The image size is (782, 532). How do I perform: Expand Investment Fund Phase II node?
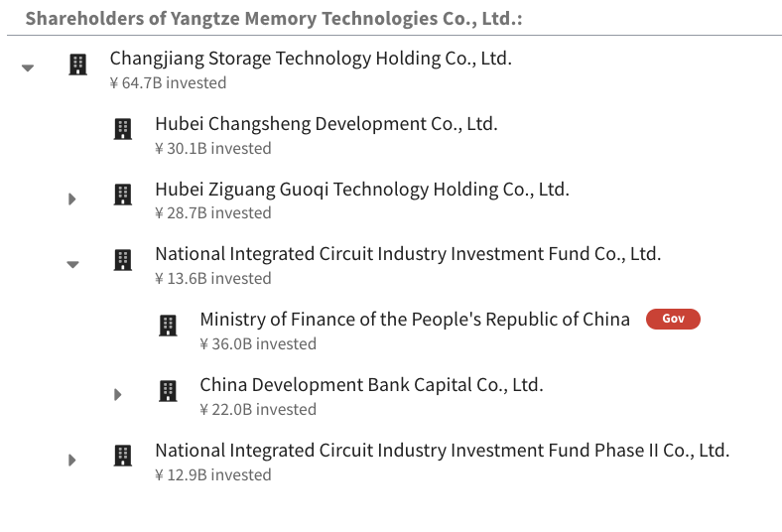pyautogui.click(x=72, y=460)
